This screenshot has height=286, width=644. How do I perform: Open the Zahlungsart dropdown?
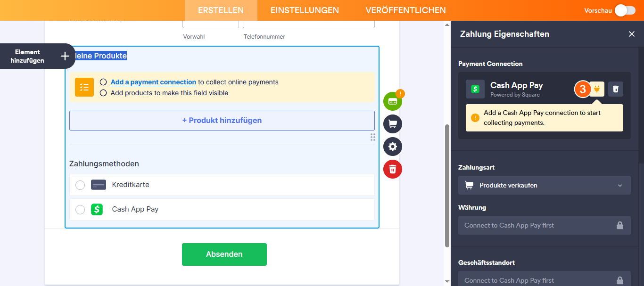click(545, 185)
